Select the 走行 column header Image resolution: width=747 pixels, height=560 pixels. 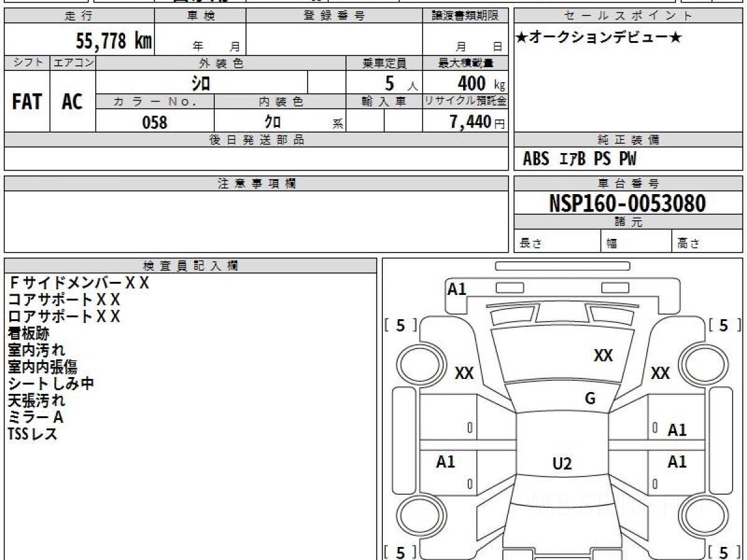point(78,16)
